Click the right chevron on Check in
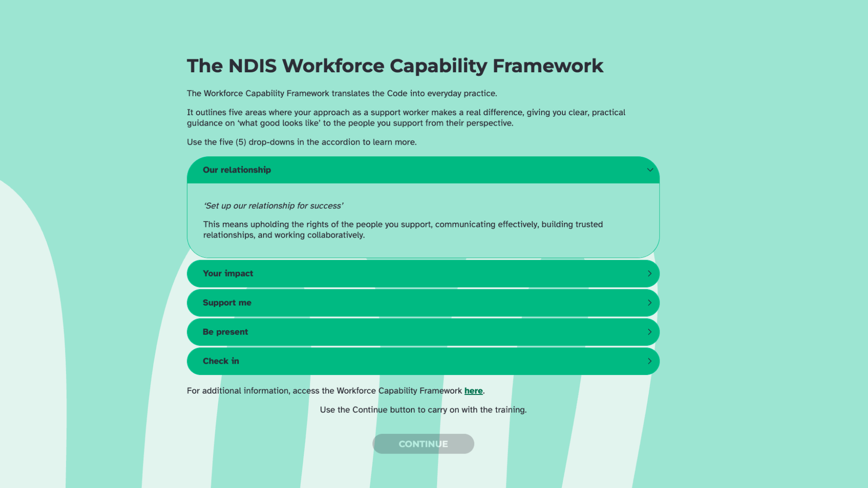Image resolution: width=868 pixels, height=488 pixels. point(650,361)
